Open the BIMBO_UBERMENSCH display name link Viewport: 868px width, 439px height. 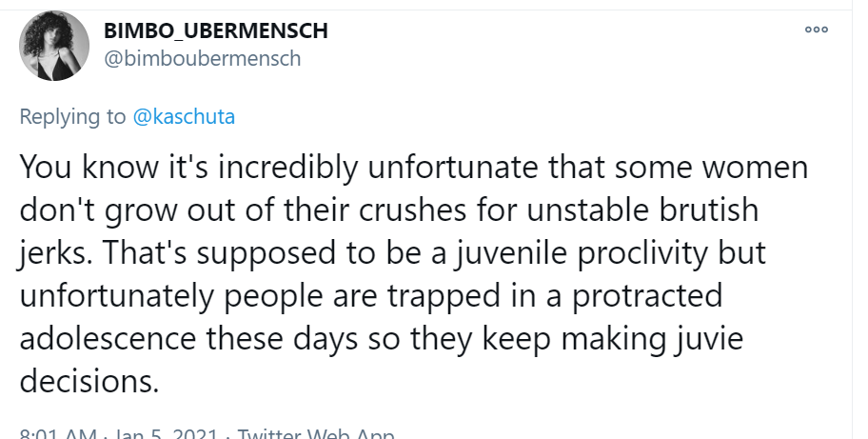[215, 30]
